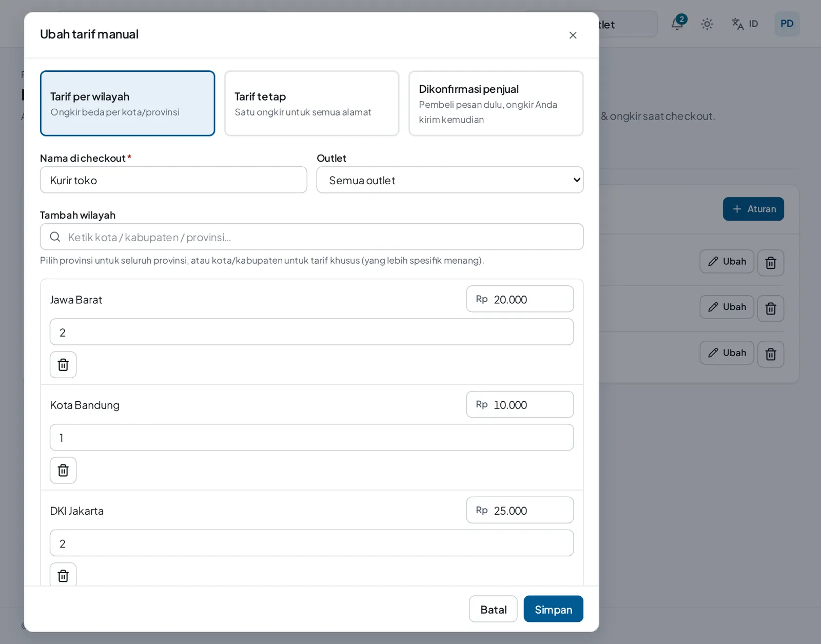Click the Batal button
Screen dimensions: 821x644
[x=493, y=609]
